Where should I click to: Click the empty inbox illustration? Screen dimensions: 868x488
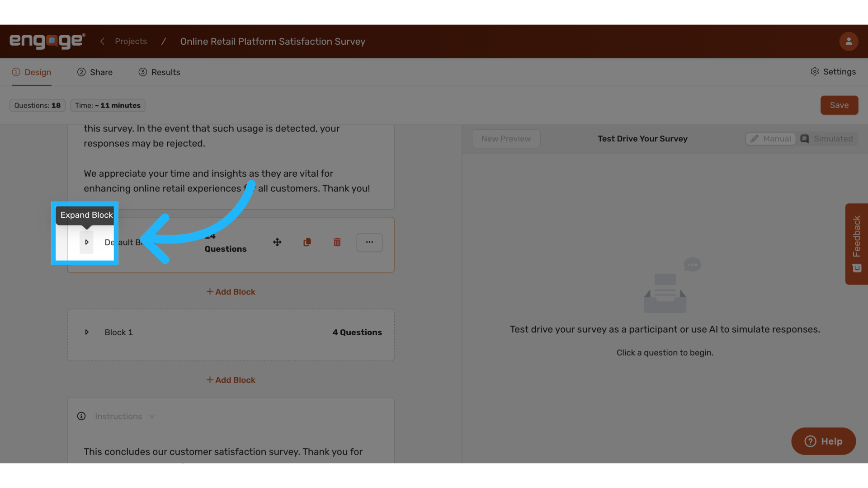tap(672, 286)
